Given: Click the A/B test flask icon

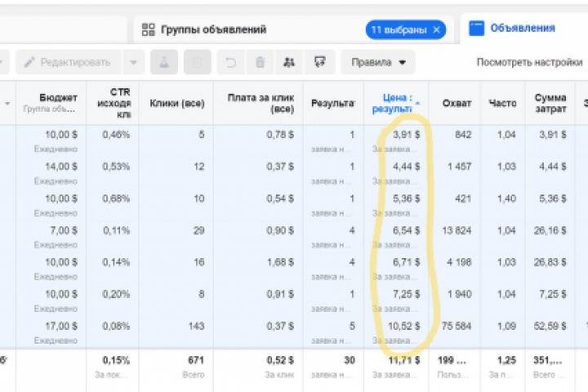Looking at the screenshot, I should click(x=164, y=62).
